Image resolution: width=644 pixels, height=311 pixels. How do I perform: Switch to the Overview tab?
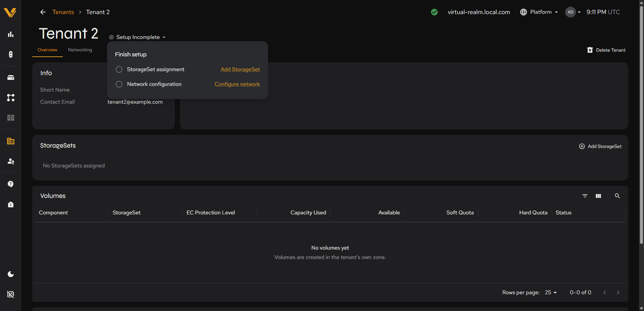tap(47, 50)
